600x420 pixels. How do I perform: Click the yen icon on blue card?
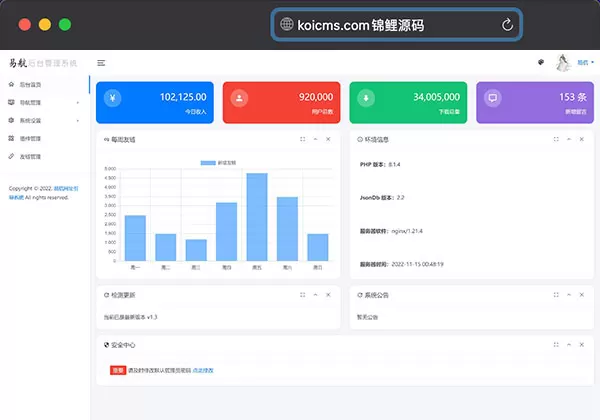point(112,98)
